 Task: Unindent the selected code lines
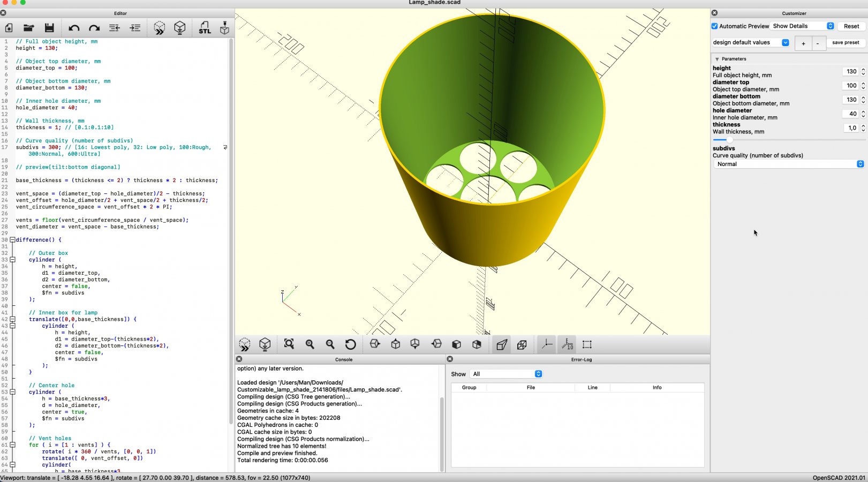point(115,28)
